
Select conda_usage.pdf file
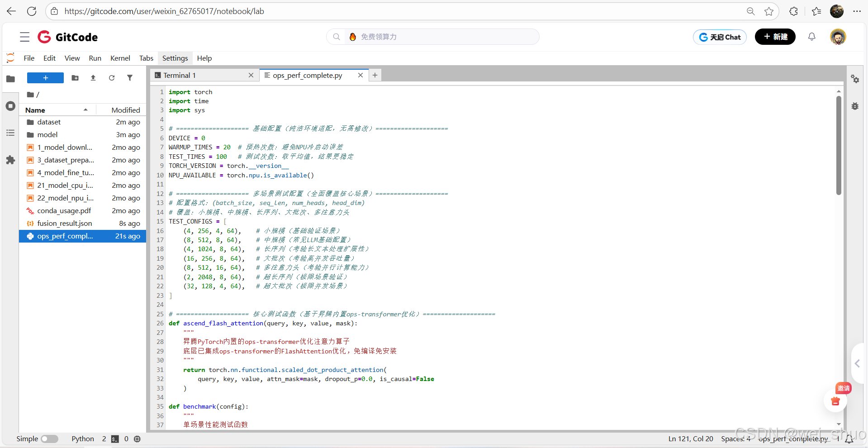[x=83, y=211]
